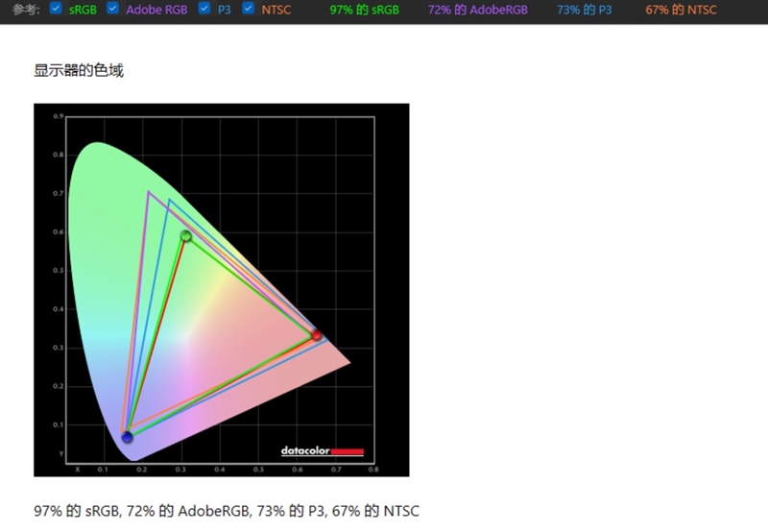Click the green sRGB label
Viewport: 768px width, 532px height.
tap(83, 10)
